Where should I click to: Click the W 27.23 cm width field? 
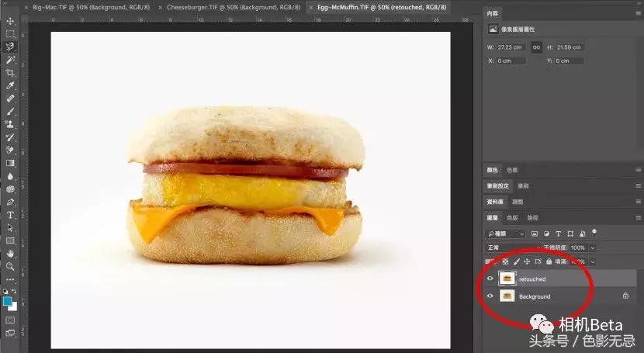(x=511, y=47)
